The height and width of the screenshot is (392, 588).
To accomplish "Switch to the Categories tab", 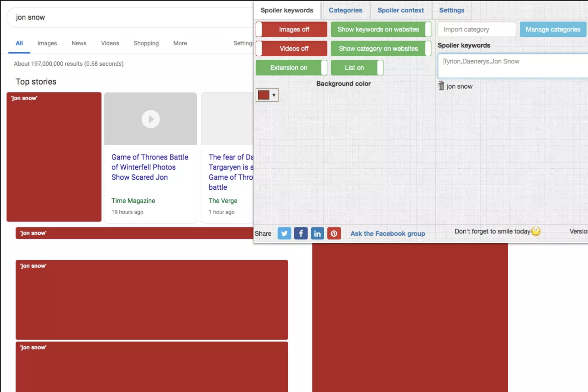I will (345, 10).
